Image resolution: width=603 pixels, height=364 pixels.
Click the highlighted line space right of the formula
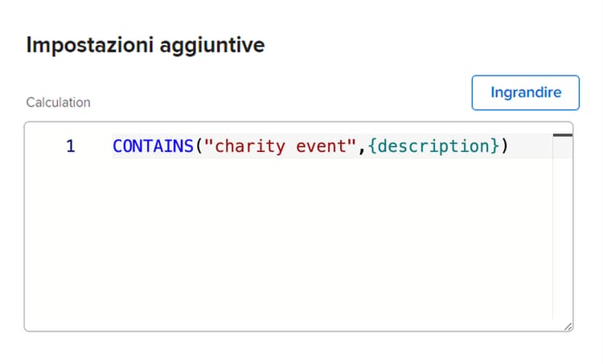531,146
